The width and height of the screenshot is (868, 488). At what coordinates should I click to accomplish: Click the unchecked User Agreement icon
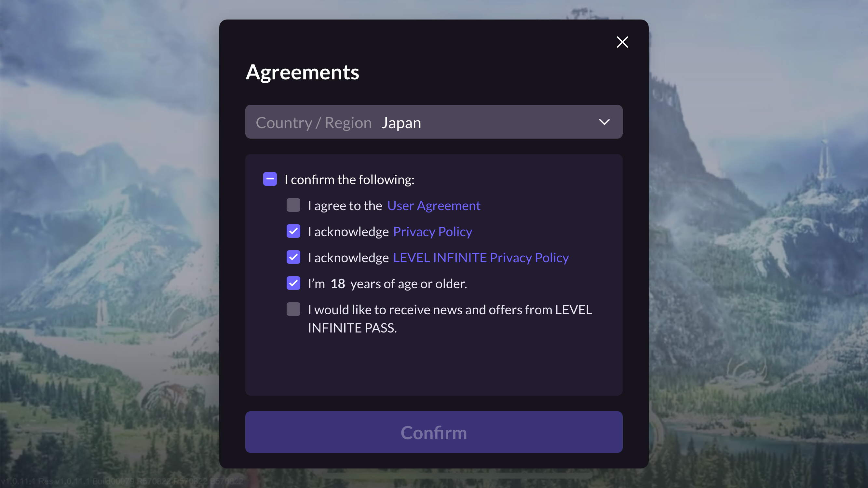[293, 205]
